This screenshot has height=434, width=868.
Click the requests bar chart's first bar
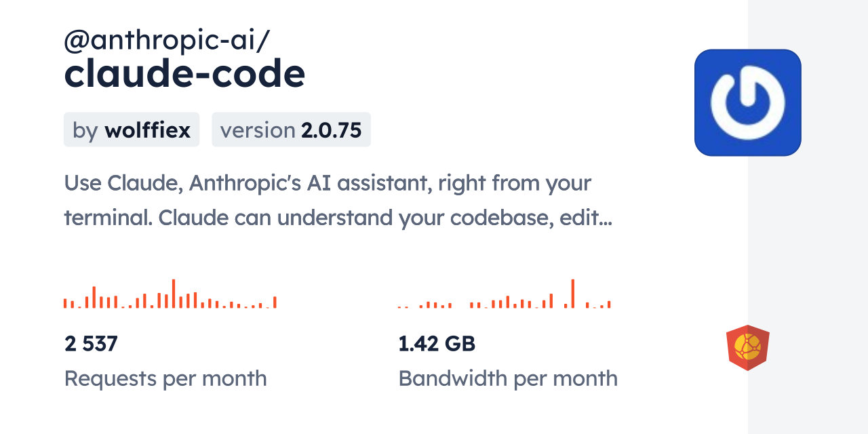click(x=65, y=303)
